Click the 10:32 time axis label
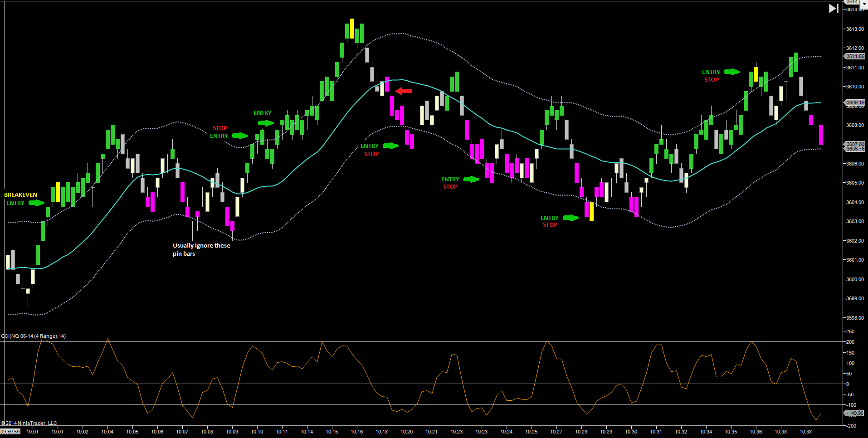This screenshot has height=438, width=868. (681, 432)
